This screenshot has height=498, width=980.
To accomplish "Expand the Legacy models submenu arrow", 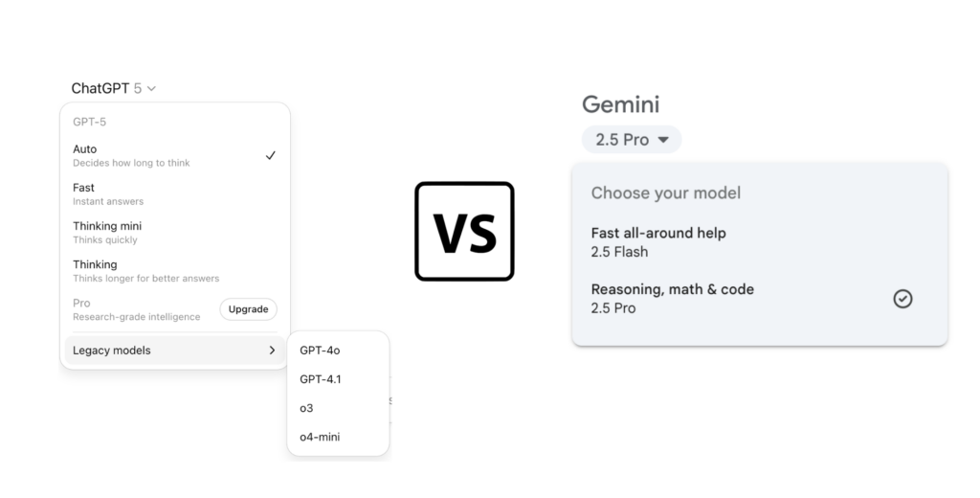I will tap(272, 351).
